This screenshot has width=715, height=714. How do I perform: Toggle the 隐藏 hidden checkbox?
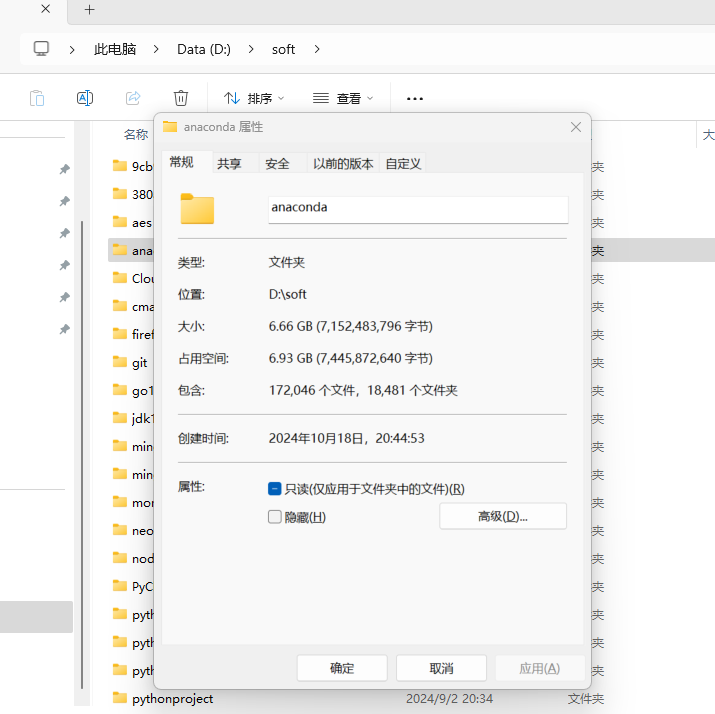pyautogui.click(x=275, y=517)
